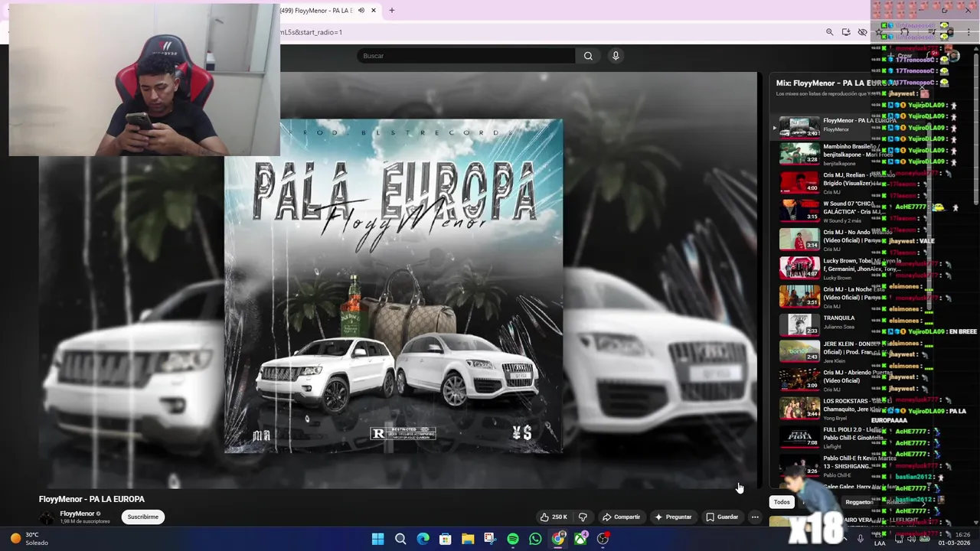The image size is (980, 551).
Task: Click the YouTube search magnifier button
Action: coord(588,56)
